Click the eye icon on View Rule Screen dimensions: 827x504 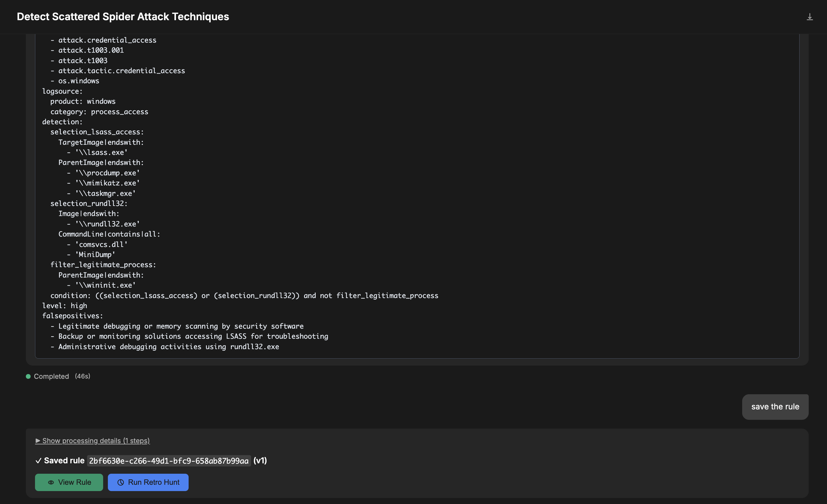(51, 482)
